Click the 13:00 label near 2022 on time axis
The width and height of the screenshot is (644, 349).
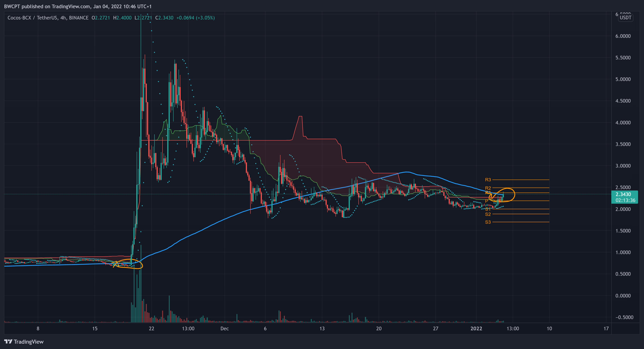(513, 329)
